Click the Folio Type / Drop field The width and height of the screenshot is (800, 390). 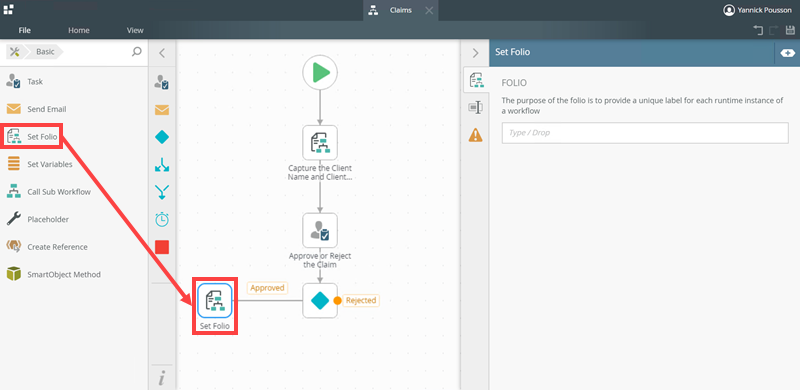coord(645,133)
